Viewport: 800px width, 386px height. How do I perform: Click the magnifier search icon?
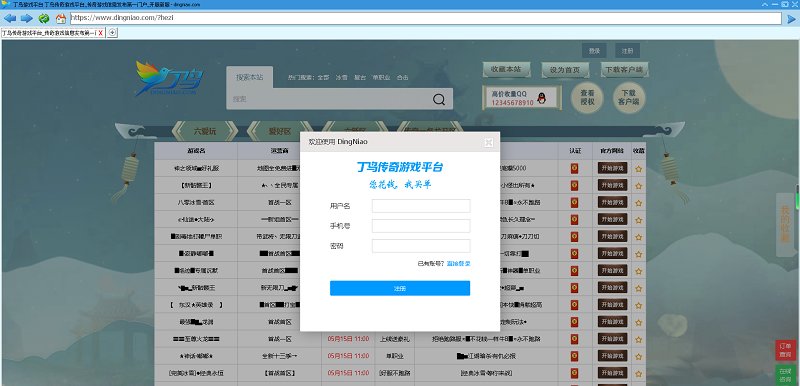[439, 99]
